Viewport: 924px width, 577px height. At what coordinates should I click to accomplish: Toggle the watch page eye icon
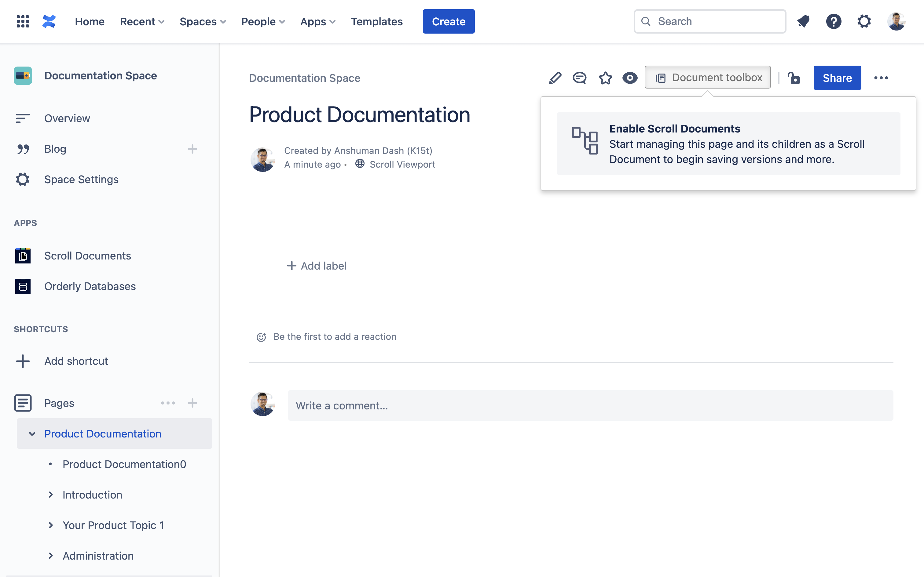pos(630,78)
